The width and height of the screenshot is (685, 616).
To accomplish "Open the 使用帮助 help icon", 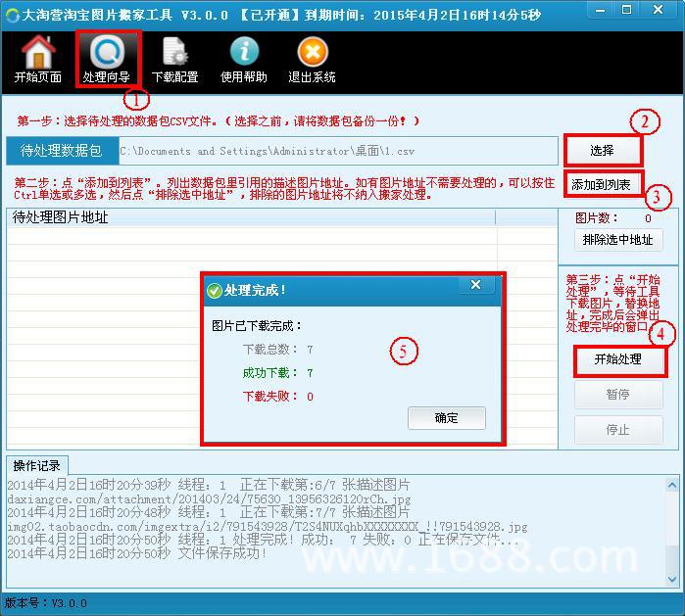I will coord(244,59).
